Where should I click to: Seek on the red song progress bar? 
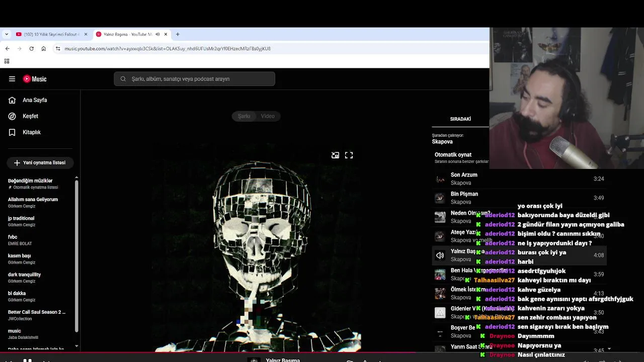point(322,352)
